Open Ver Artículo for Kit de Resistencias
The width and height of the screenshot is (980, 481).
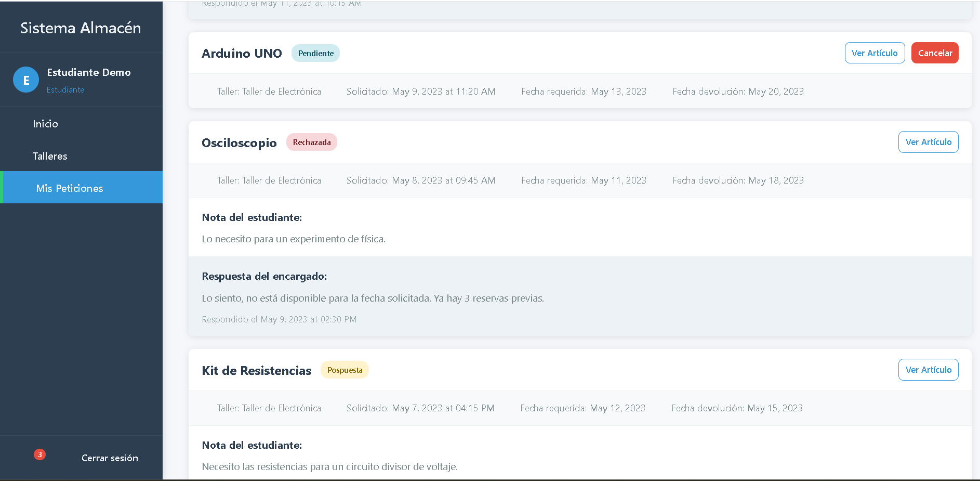tap(928, 370)
